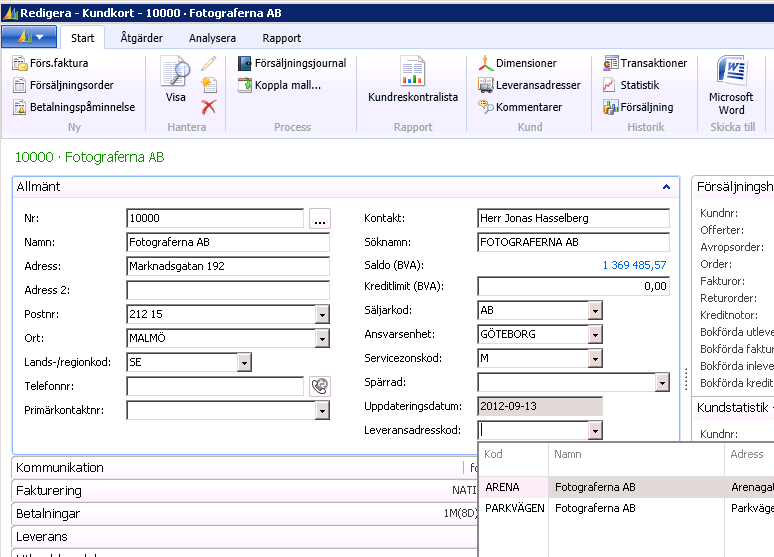Open the Postnr dropdown
This screenshot has width=774, height=557.
click(322, 314)
